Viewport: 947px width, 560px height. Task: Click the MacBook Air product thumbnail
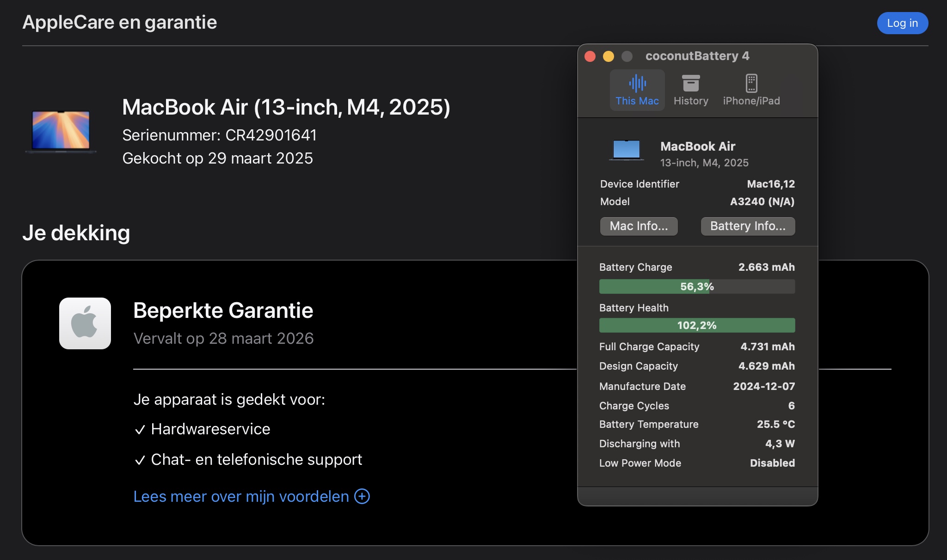click(x=61, y=132)
